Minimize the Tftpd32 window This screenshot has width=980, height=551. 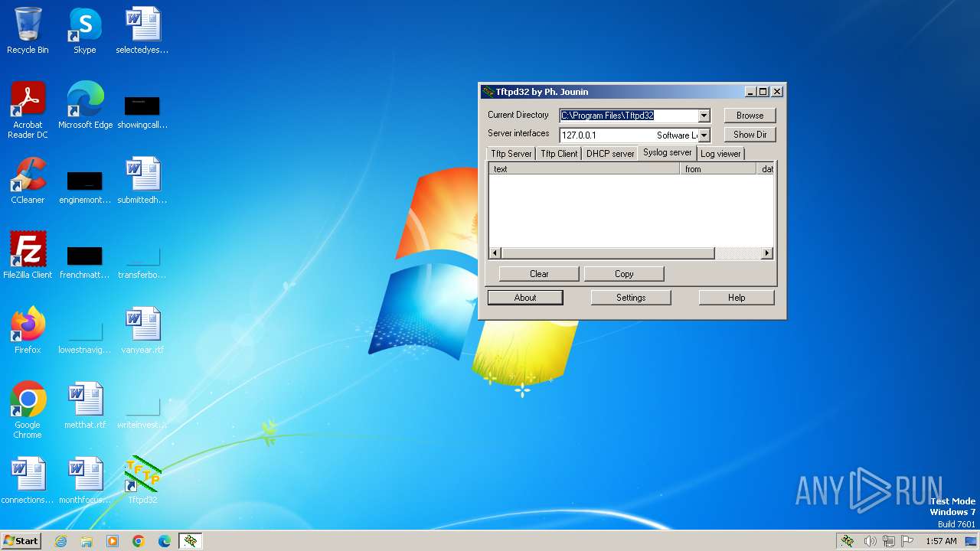pos(750,92)
